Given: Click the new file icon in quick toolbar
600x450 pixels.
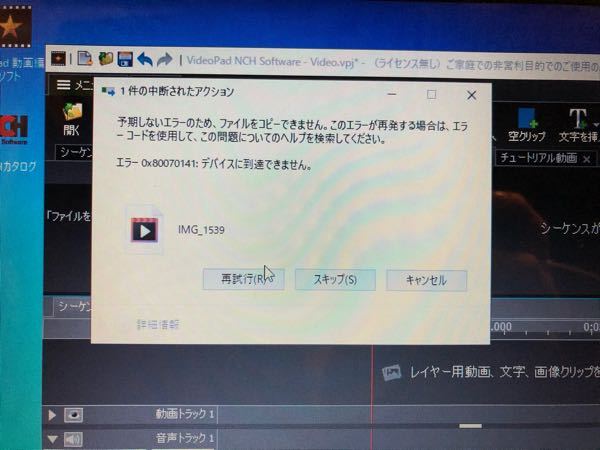Looking at the screenshot, I should pos(86,59).
